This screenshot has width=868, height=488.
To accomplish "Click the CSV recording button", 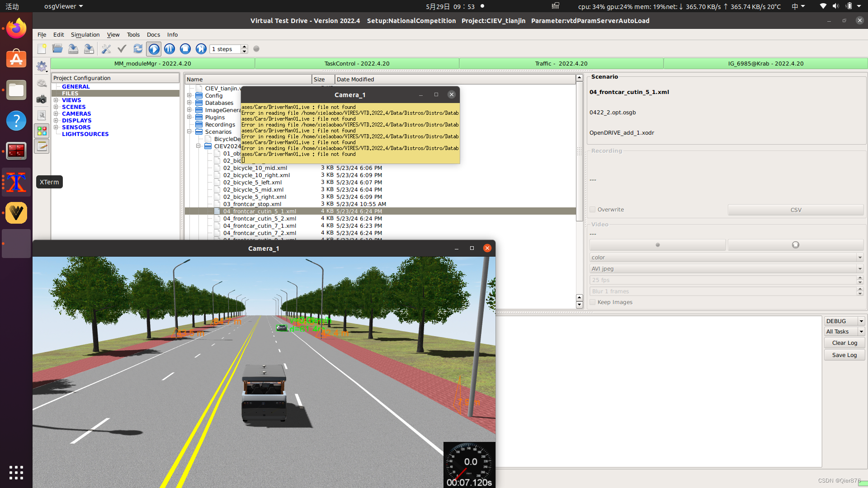I will click(x=796, y=210).
